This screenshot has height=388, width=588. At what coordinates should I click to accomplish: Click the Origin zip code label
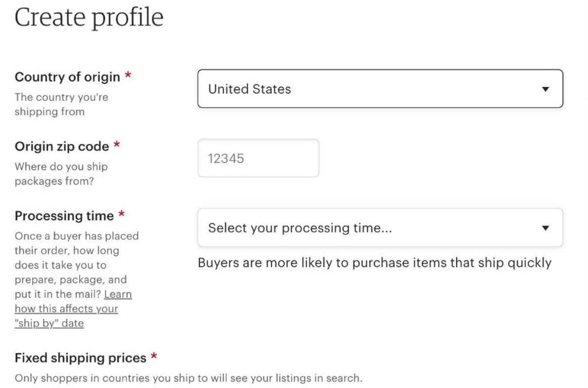[x=62, y=147]
